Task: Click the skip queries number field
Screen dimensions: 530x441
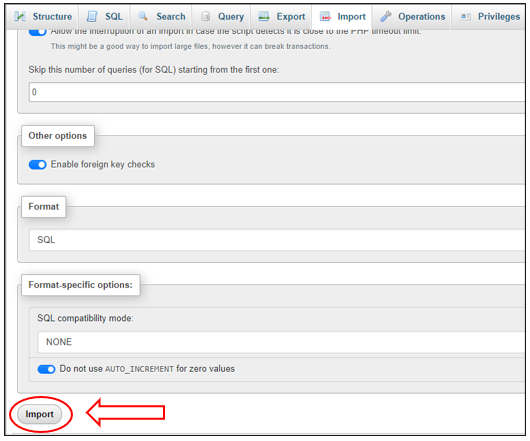Action: tap(277, 92)
